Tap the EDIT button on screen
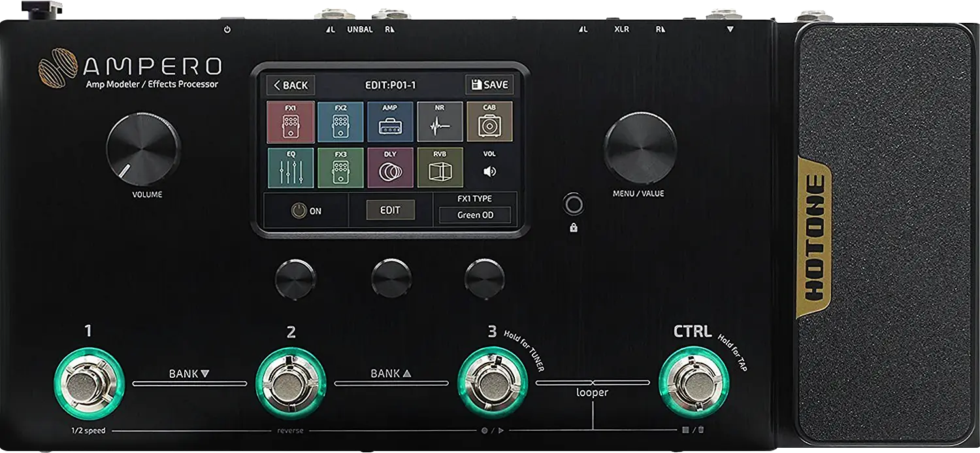 [x=390, y=210]
